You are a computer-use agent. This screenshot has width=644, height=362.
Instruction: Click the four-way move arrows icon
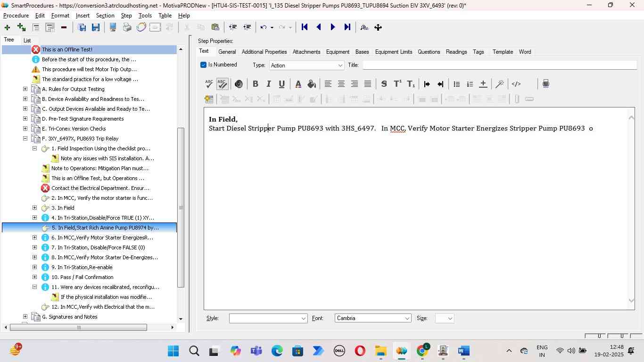(378, 27)
